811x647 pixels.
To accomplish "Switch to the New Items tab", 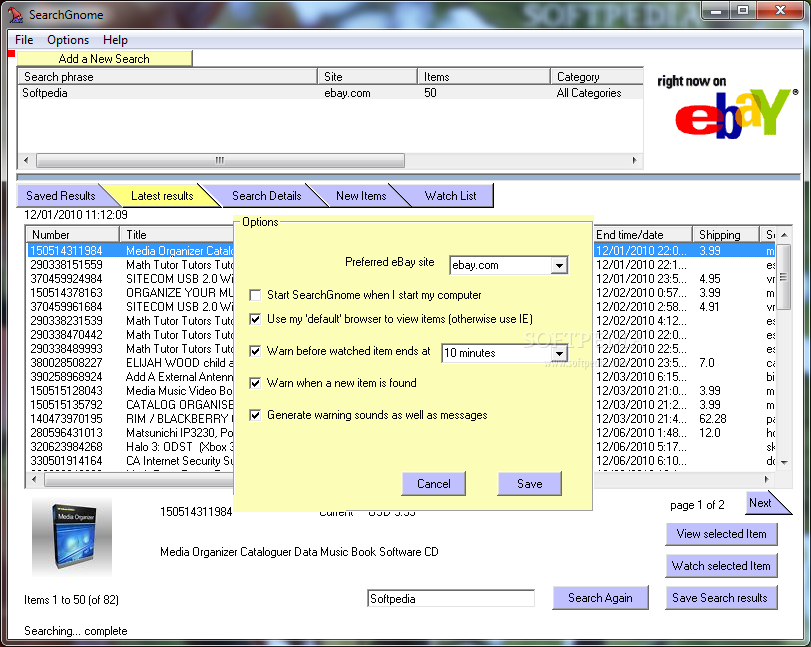I will coord(361,196).
